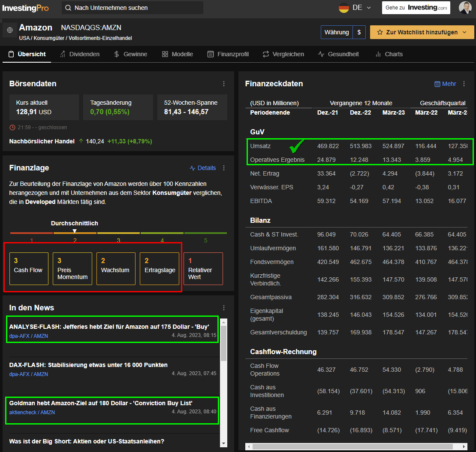The width and height of the screenshot is (476, 452).
Task: Open the DAX-FLASH Stabilisierung news headline
Action: point(88,365)
